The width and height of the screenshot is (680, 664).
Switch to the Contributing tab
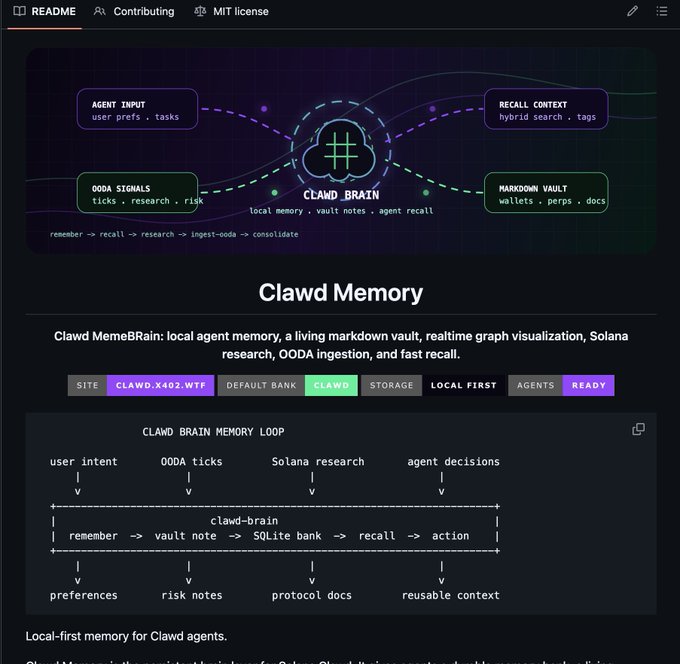pyautogui.click(x=134, y=12)
